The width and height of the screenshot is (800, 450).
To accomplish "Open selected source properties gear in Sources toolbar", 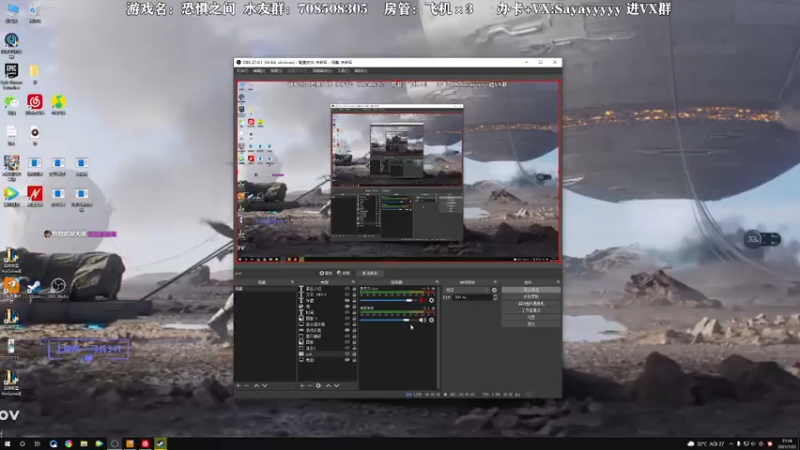I will coord(318,386).
